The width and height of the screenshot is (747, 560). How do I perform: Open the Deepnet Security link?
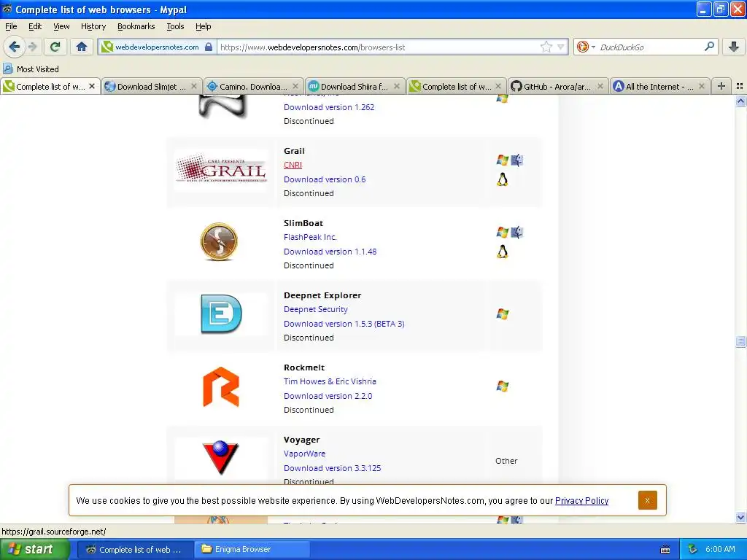316,309
